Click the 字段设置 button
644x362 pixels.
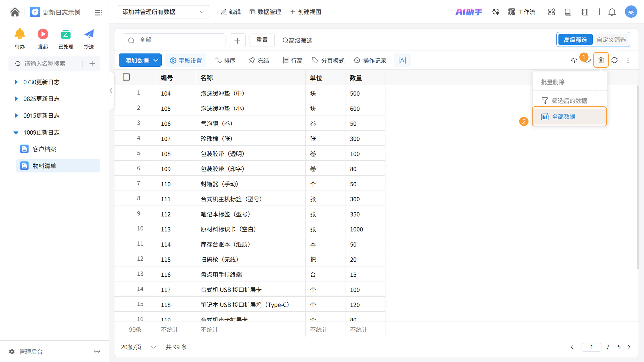(186, 60)
